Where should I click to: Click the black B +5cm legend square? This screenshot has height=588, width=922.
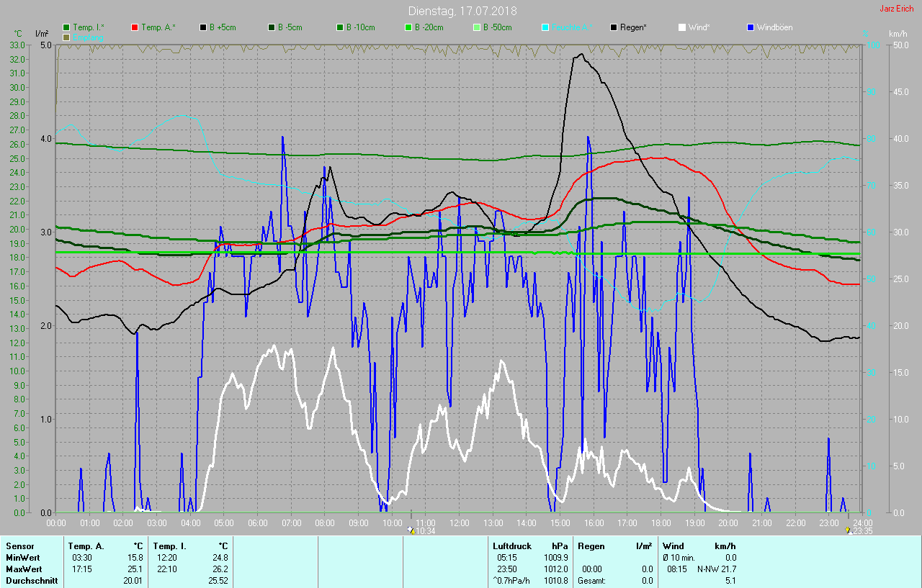pyautogui.click(x=204, y=27)
